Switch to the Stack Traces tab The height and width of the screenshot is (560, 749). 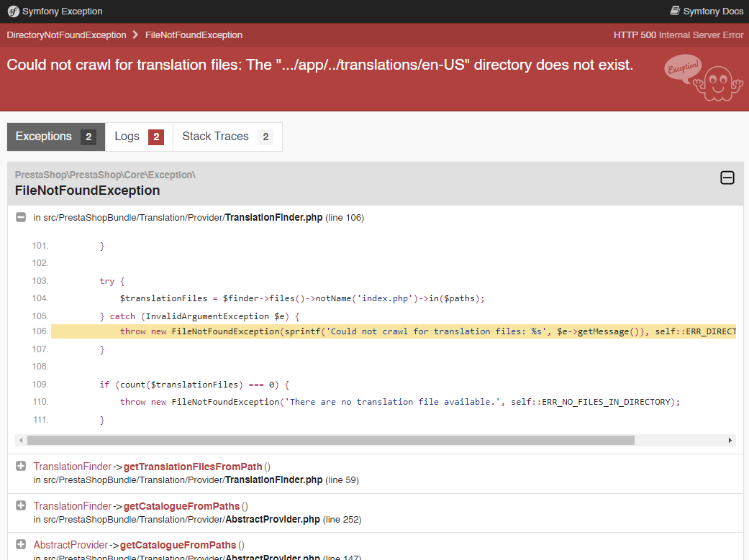click(x=227, y=137)
